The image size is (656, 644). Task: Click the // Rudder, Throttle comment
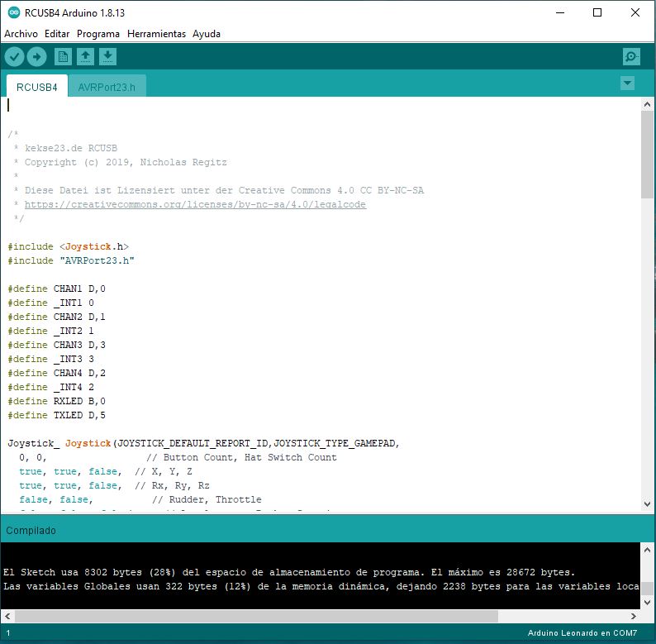[x=207, y=499]
